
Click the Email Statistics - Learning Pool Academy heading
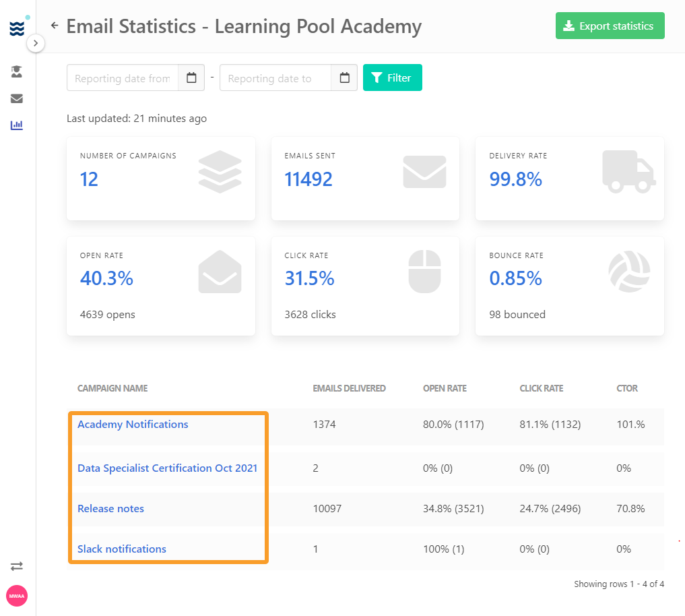pyautogui.click(x=244, y=27)
